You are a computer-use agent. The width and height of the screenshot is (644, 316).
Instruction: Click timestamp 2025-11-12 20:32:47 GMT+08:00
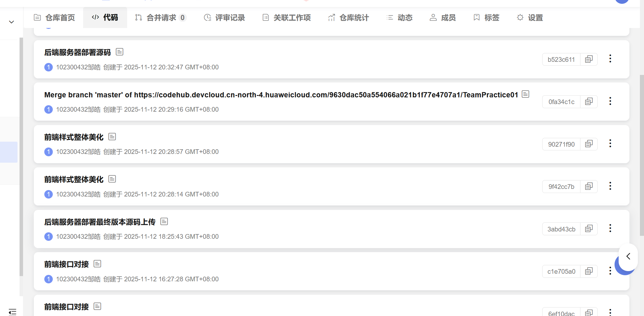(171, 67)
